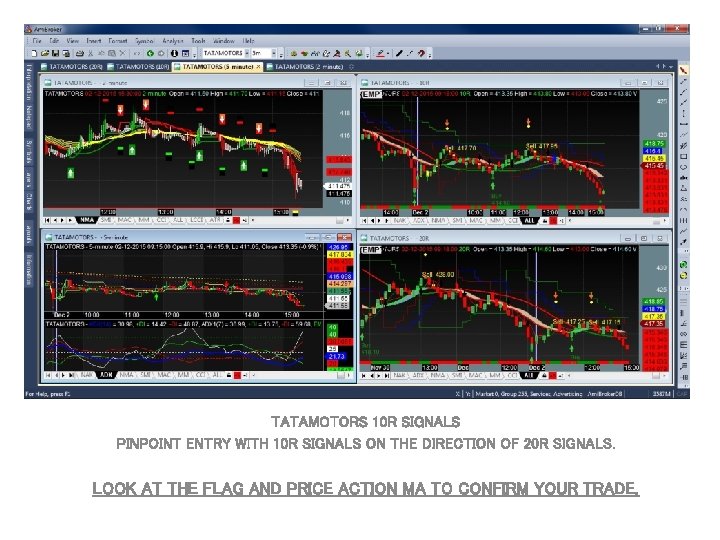Click 'For Help, press F1' status text
The width and height of the screenshot is (720, 540).
[x=48, y=394]
